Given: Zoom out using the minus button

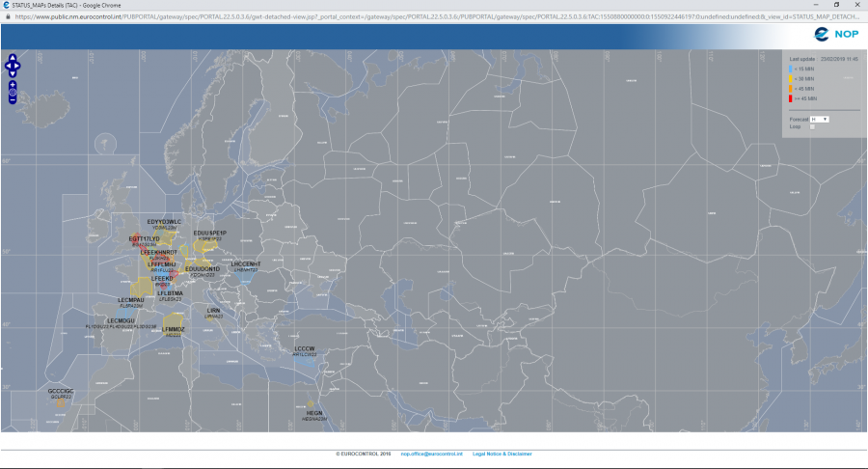Looking at the screenshot, I should point(12,99).
